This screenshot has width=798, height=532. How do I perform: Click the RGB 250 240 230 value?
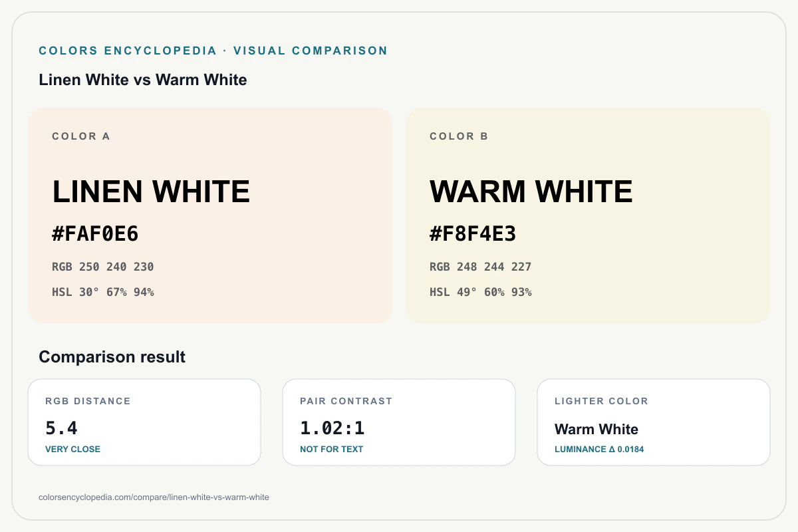pos(103,267)
